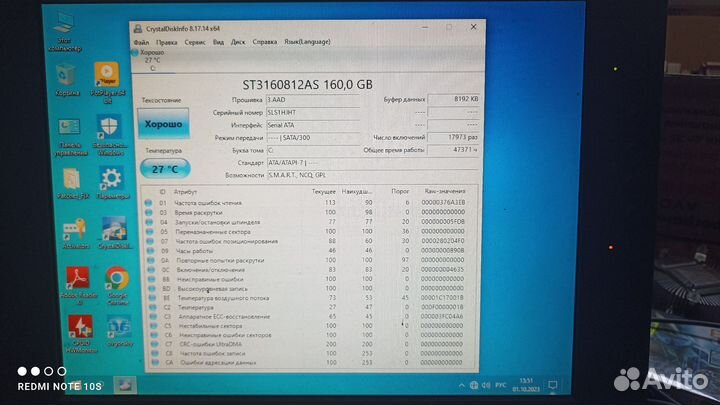
Task: Open the CrystalDiskInfo desktop shortcut
Action: [x=114, y=233]
